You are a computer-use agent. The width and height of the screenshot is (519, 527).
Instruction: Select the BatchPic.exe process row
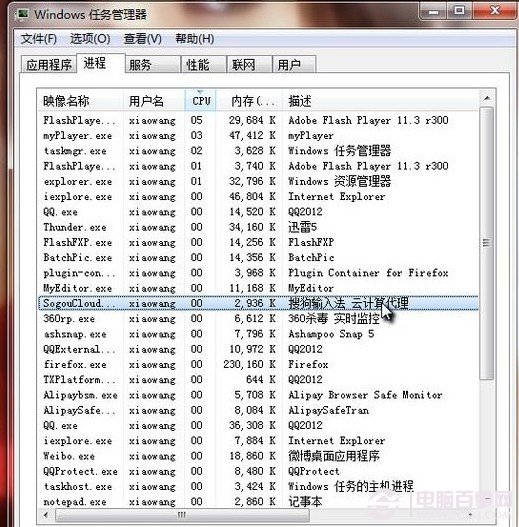pos(258,257)
